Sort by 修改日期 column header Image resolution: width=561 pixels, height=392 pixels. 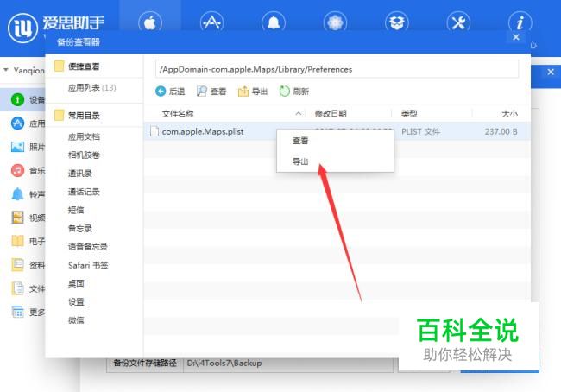click(331, 114)
